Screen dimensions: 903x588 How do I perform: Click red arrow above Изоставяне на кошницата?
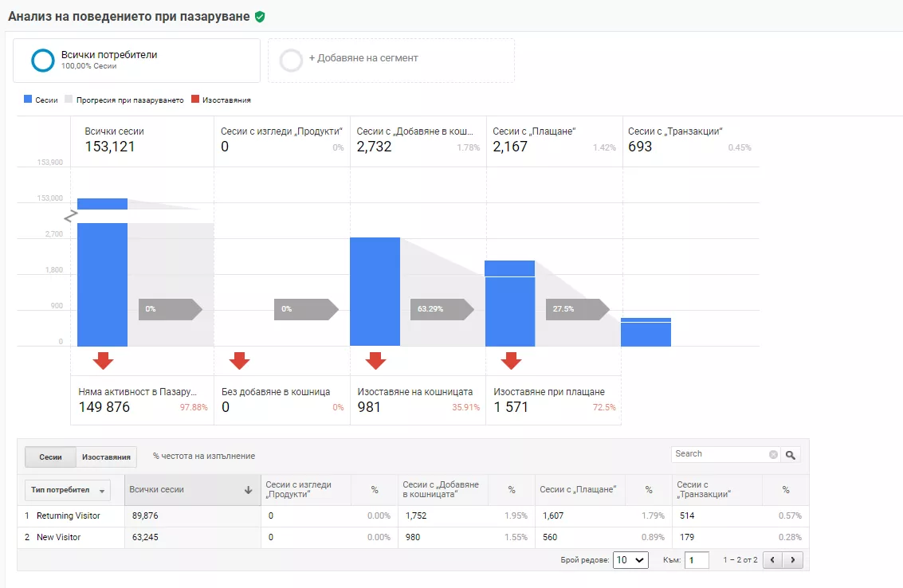click(375, 361)
